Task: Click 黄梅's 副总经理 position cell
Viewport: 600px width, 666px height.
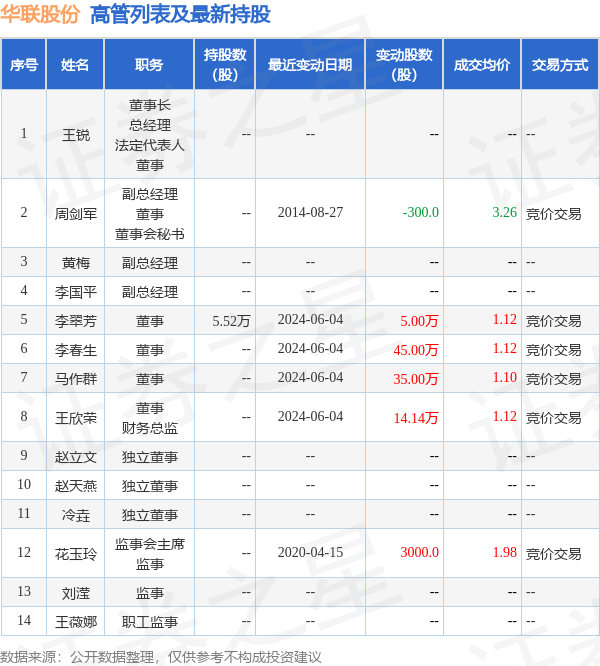Action: point(149,263)
